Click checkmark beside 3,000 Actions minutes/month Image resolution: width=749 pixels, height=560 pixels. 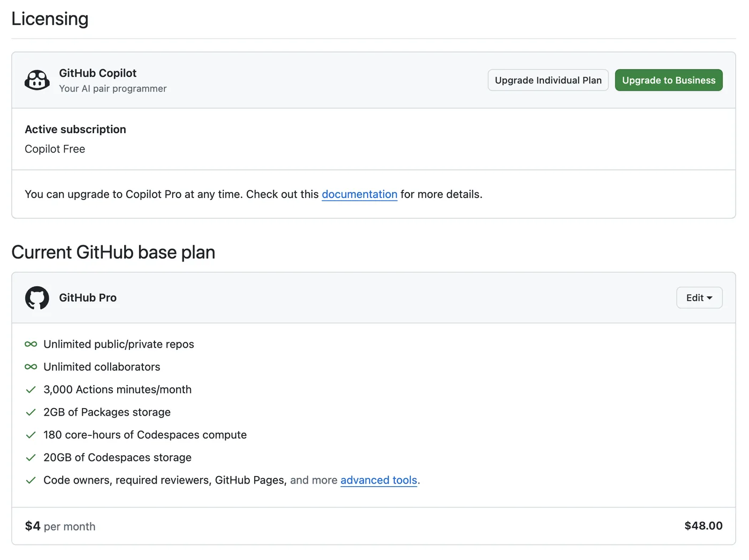tap(31, 389)
